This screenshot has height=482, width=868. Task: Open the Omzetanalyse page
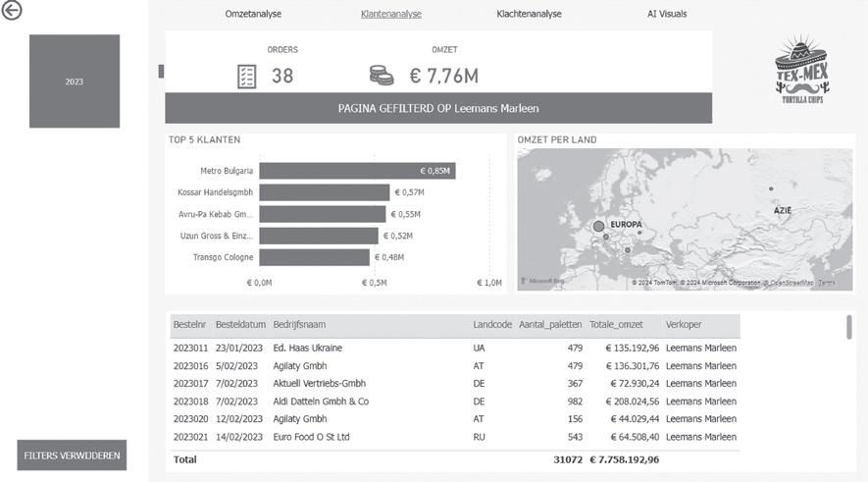pyautogui.click(x=253, y=14)
